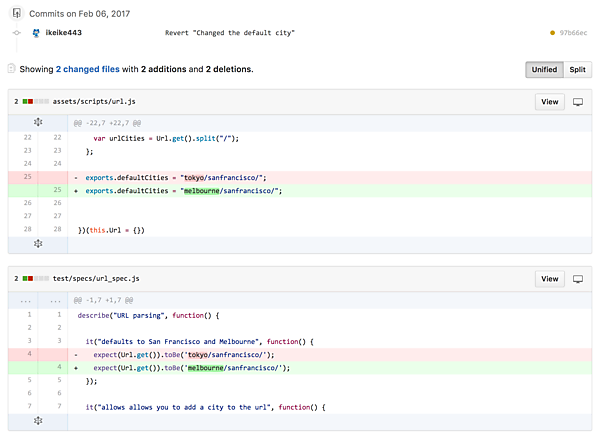This screenshot has height=437, width=600.
Task: Open the ikeike443 author profile link
Action: pyautogui.click(x=64, y=33)
